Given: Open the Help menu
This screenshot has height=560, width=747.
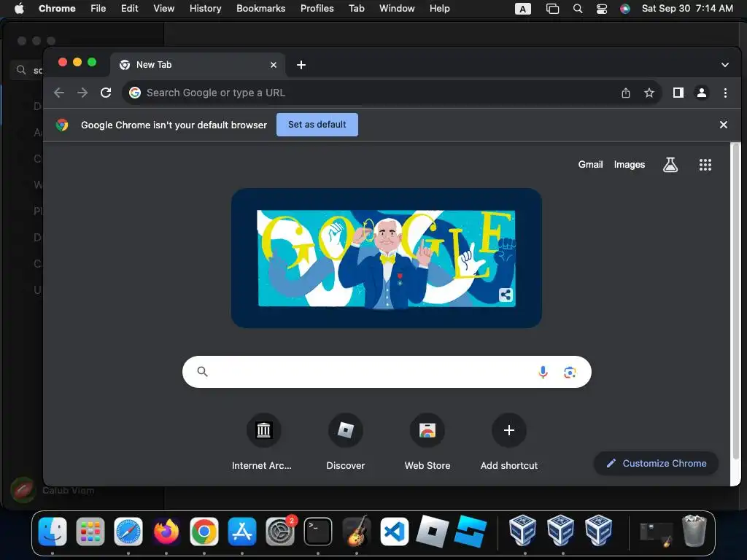Looking at the screenshot, I should pos(439,8).
